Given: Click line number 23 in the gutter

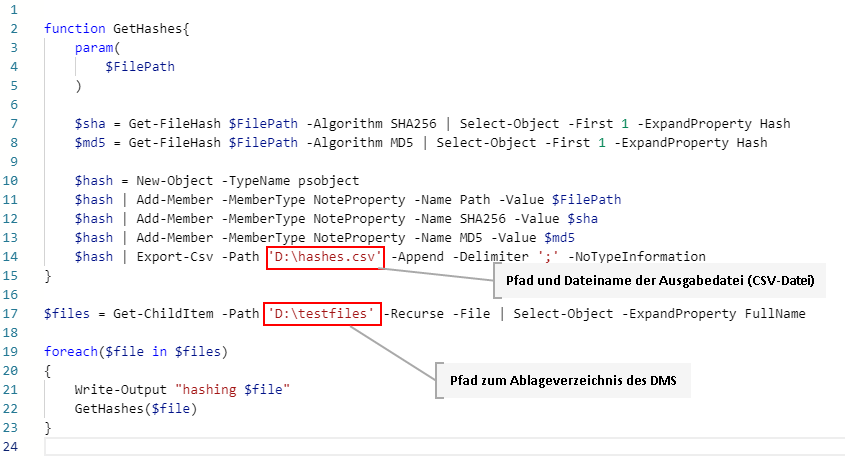Looking at the screenshot, I should [10, 428].
